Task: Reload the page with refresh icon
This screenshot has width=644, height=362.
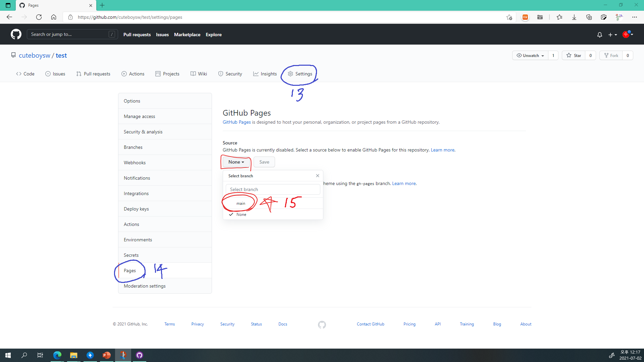Action: (x=39, y=17)
